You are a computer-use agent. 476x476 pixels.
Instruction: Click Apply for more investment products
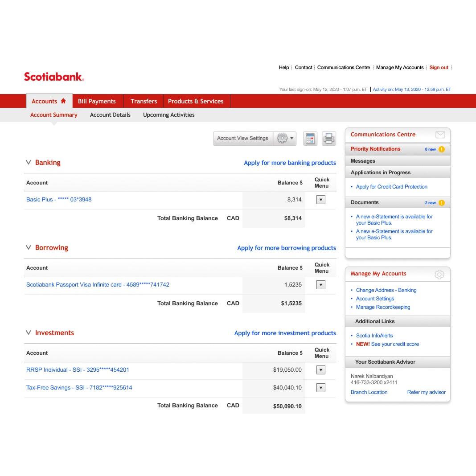pos(284,333)
